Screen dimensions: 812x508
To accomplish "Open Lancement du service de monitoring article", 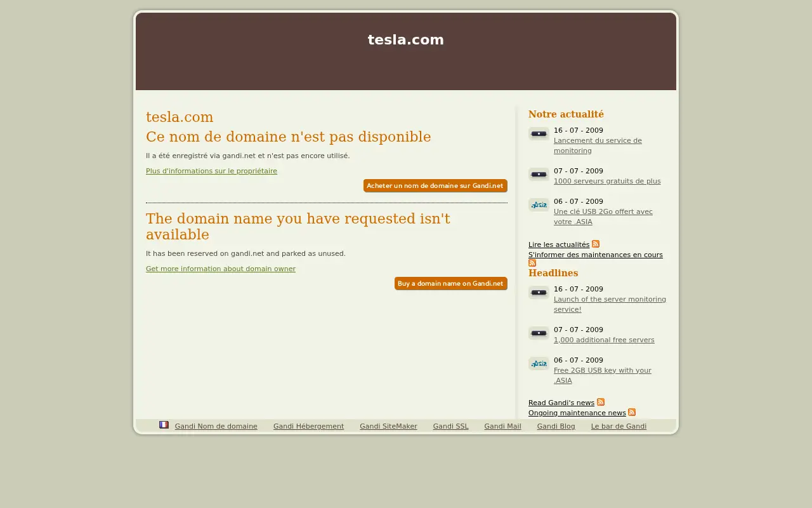I will (x=598, y=145).
